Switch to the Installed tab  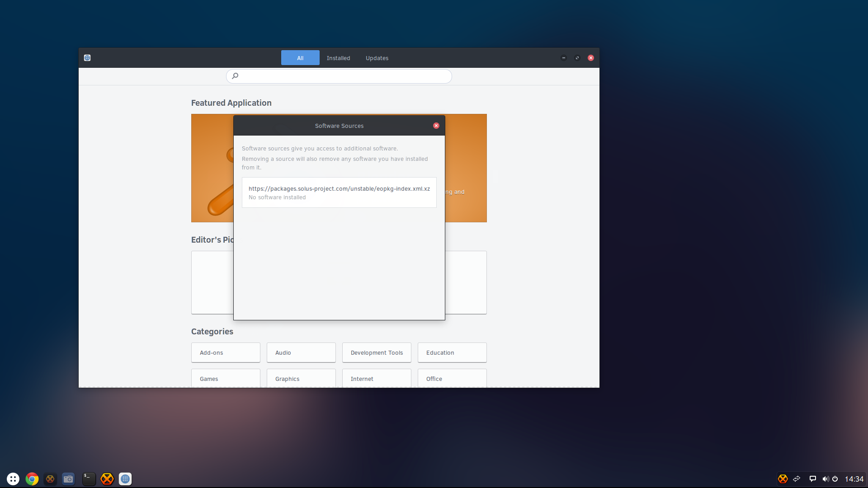point(338,58)
